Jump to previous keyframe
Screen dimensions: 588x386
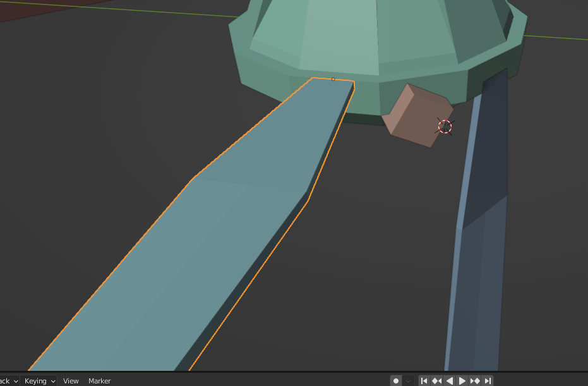pos(437,381)
